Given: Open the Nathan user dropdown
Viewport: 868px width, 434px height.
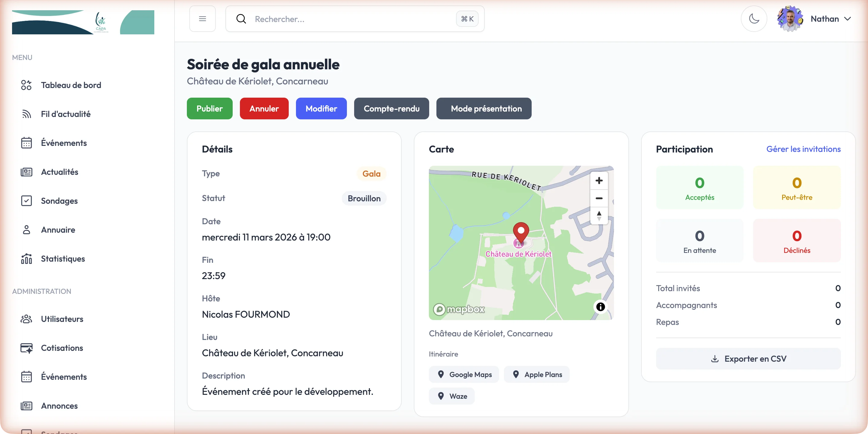Looking at the screenshot, I should [x=831, y=19].
